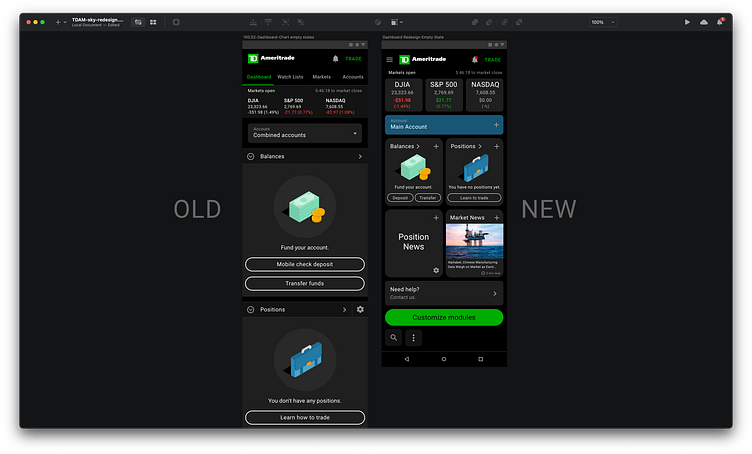752x454 pixels.
Task: Click Deposit button on Balances card
Action: (x=400, y=198)
